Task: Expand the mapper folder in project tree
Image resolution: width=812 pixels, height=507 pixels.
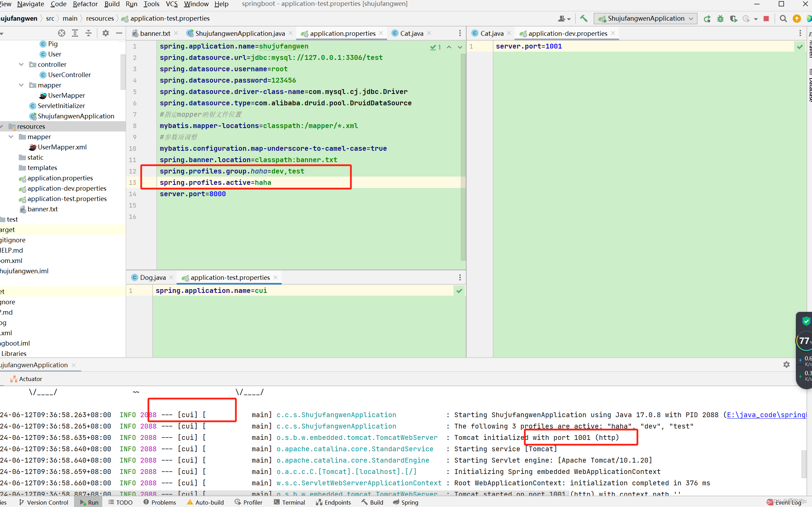Action: tap(13, 137)
